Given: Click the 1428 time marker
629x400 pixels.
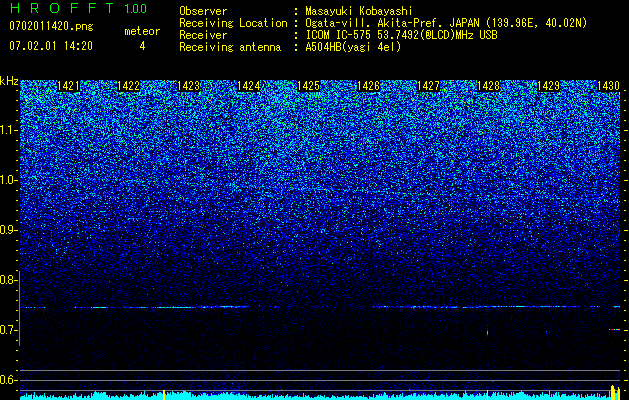Looking at the screenshot, I should pyautogui.click(x=488, y=86).
